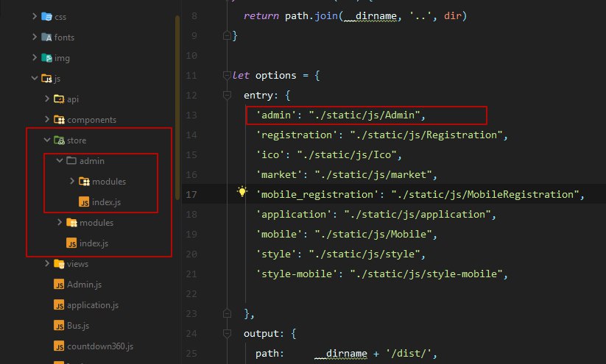Select the components folder label

(91, 120)
